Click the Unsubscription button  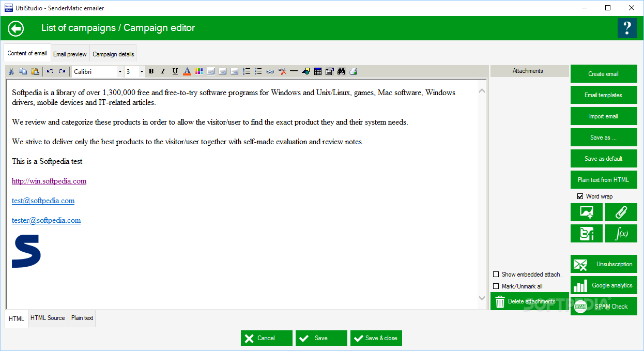[x=604, y=264]
